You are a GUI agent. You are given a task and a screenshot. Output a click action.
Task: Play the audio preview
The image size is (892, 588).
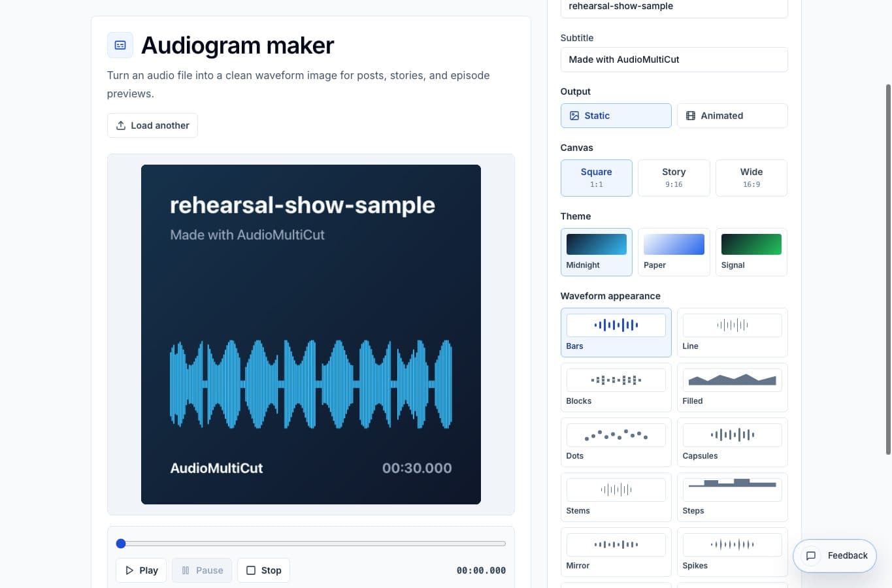[141, 570]
